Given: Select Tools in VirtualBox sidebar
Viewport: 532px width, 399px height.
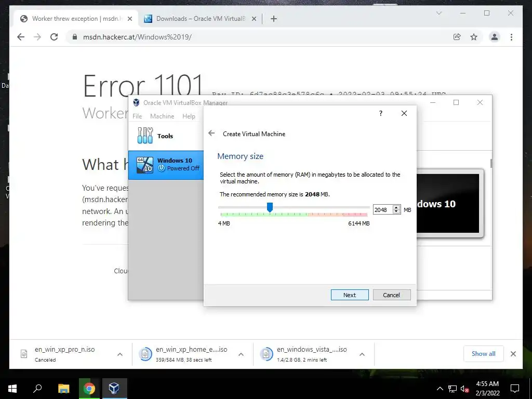Looking at the screenshot, I should click(166, 136).
